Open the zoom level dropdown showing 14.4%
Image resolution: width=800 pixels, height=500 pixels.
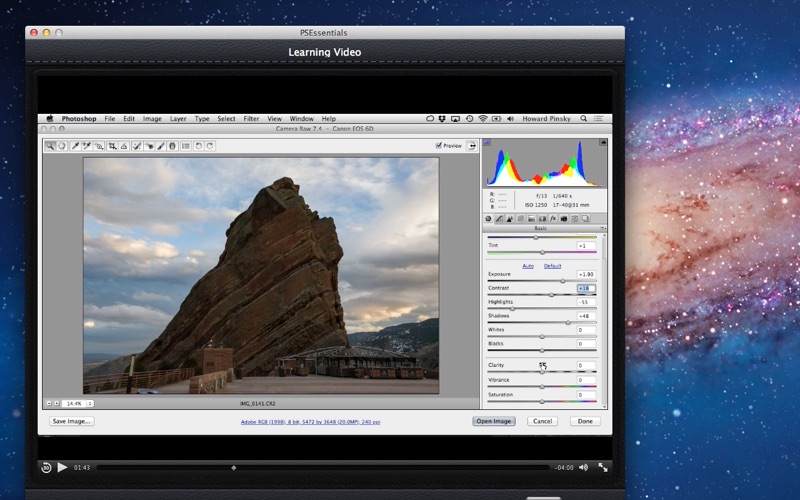coord(77,403)
